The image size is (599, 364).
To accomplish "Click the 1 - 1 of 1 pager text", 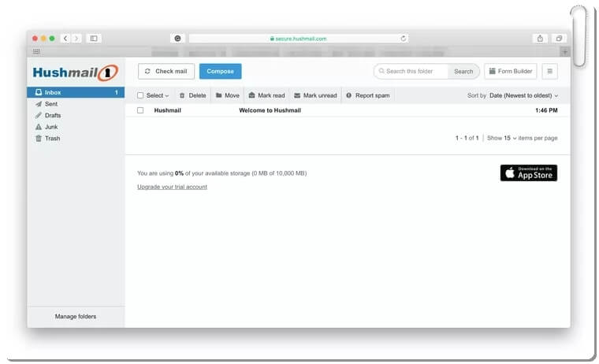I will pyautogui.click(x=467, y=138).
